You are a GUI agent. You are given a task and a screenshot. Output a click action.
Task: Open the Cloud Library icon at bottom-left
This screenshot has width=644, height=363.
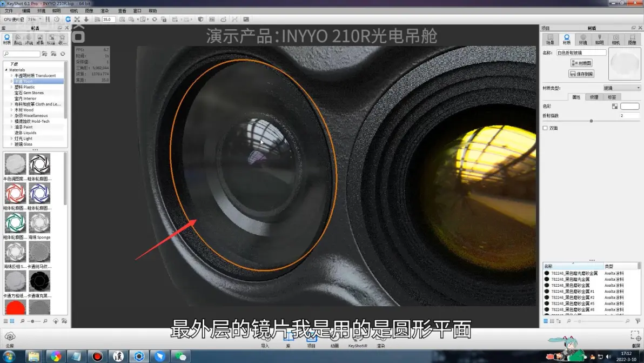click(9, 339)
